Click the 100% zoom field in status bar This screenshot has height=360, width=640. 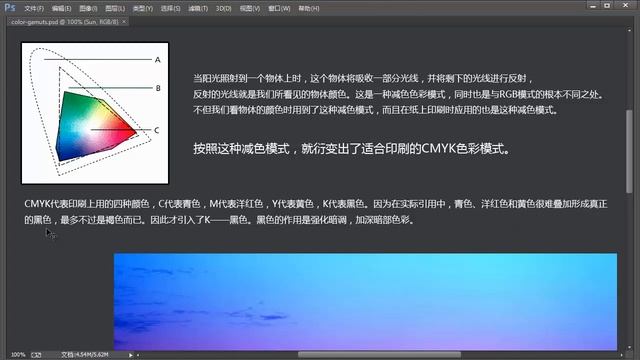click(x=18, y=355)
